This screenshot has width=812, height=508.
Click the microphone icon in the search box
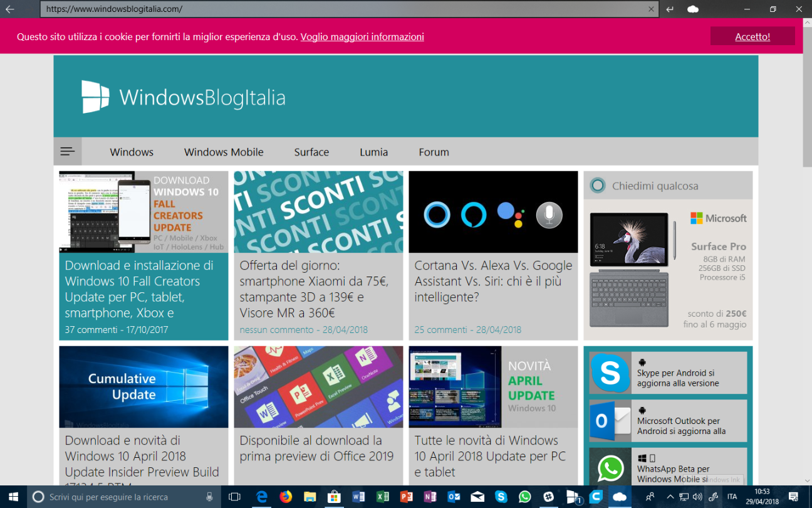tap(210, 497)
